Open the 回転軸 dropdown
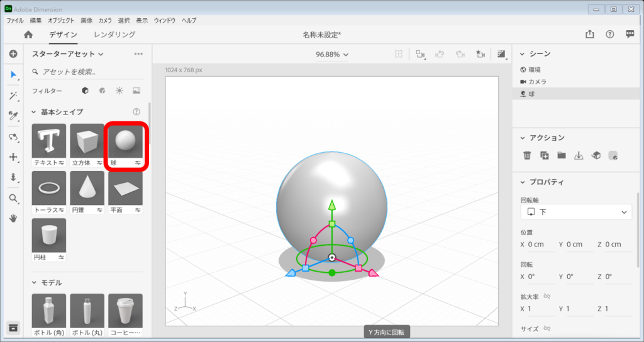Screen dimensions: 644x342 tap(575, 212)
